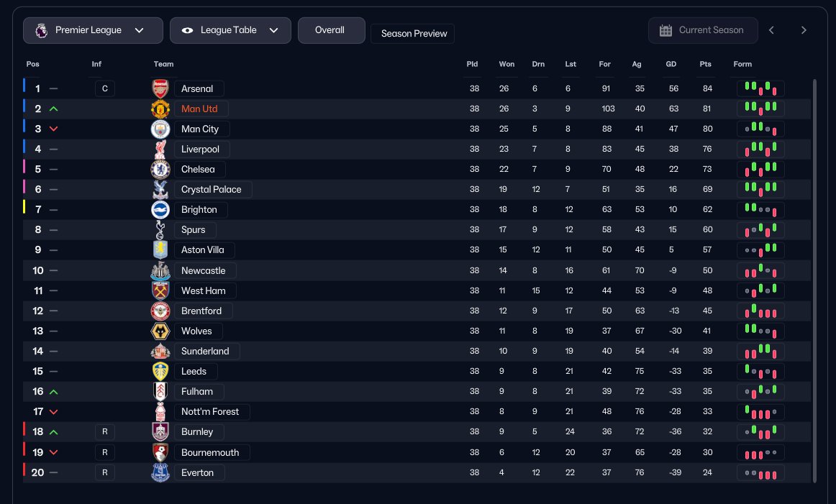Click the Aston Villa crest
The image size is (836, 504).
(x=160, y=250)
